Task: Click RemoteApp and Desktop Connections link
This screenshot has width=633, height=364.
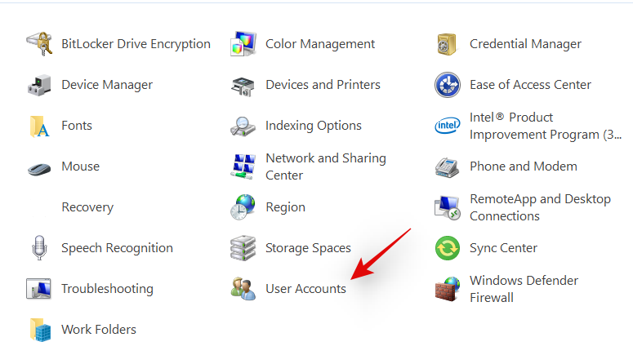Action: (540, 207)
